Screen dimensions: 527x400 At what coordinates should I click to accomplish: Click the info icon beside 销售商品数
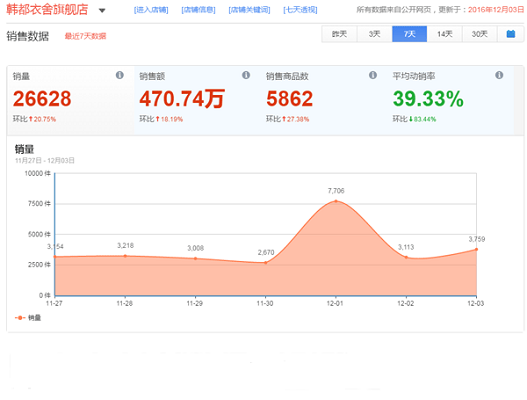(373, 75)
